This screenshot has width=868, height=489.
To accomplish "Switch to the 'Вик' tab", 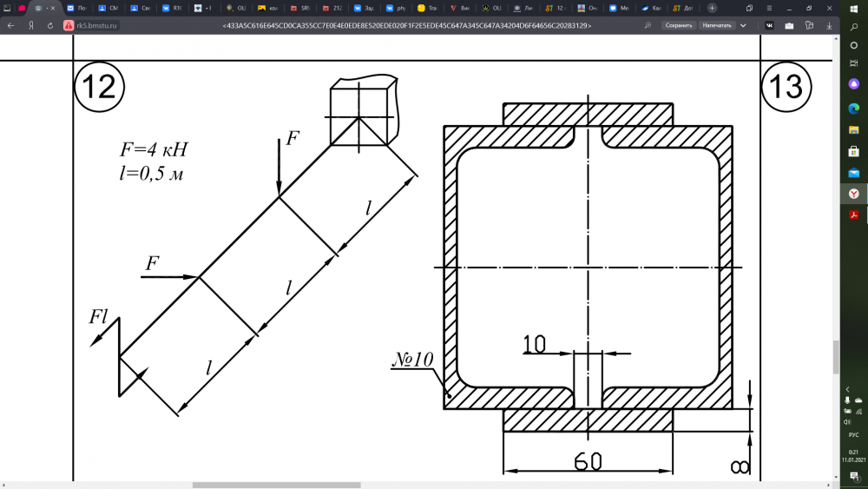I will click(460, 9).
